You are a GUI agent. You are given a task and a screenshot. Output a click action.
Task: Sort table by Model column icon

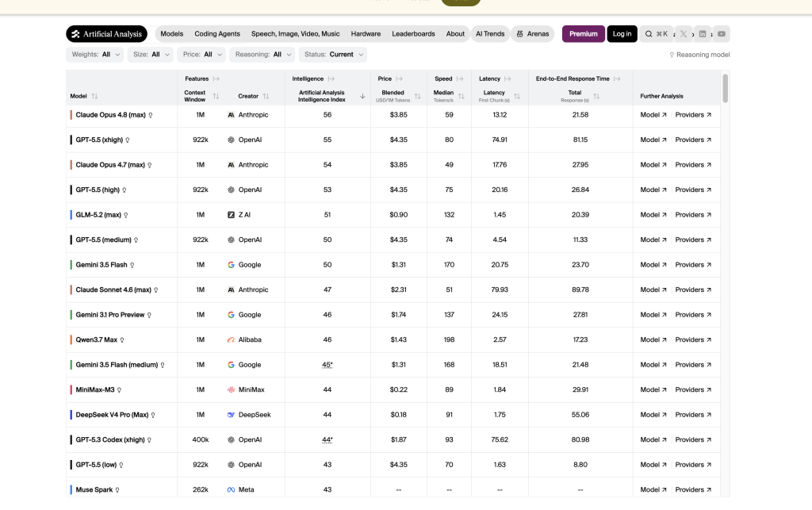point(94,96)
